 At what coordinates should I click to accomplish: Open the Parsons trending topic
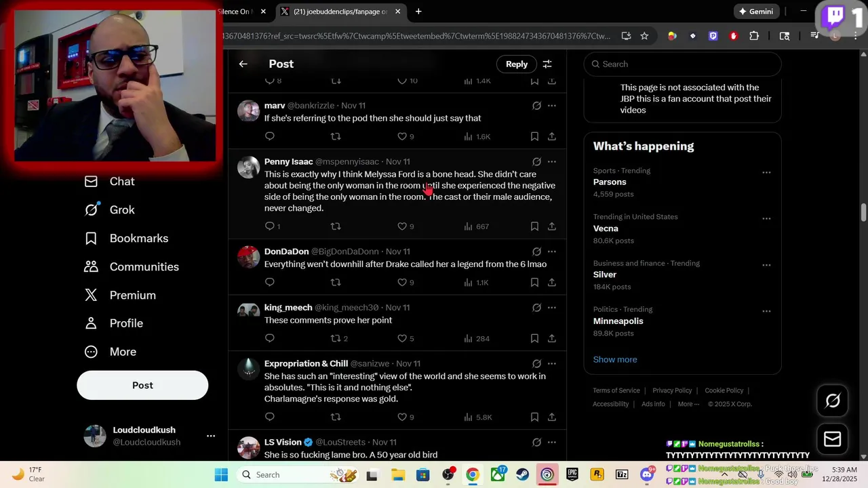[610, 182]
